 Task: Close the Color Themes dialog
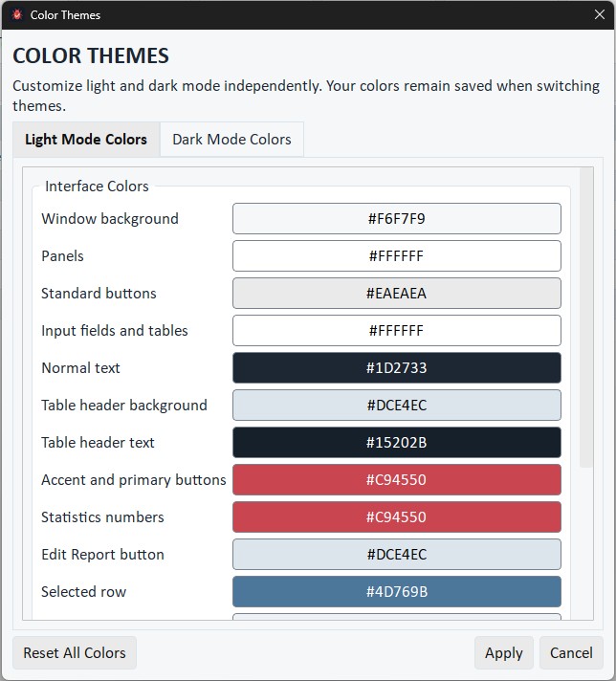point(600,14)
